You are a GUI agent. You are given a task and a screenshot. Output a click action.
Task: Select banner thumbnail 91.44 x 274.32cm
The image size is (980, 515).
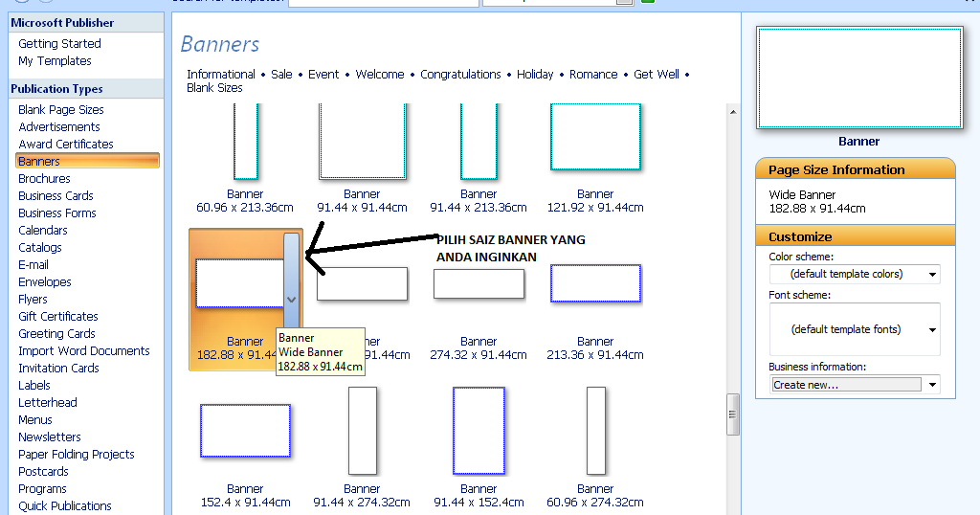click(x=363, y=432)
